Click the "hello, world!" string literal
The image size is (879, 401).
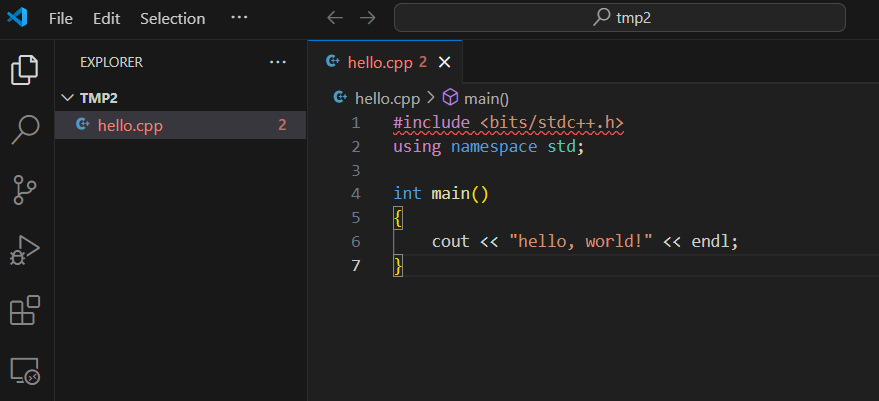581,242
